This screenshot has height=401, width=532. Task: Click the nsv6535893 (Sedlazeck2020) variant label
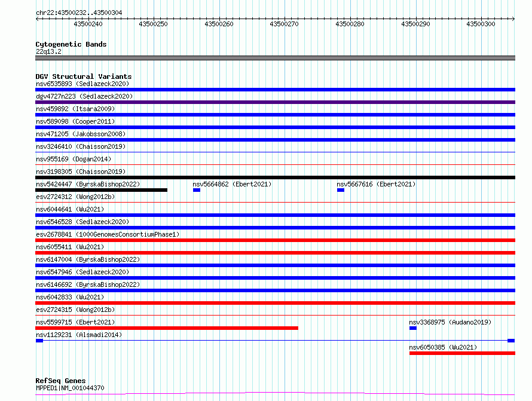point(82,84)
